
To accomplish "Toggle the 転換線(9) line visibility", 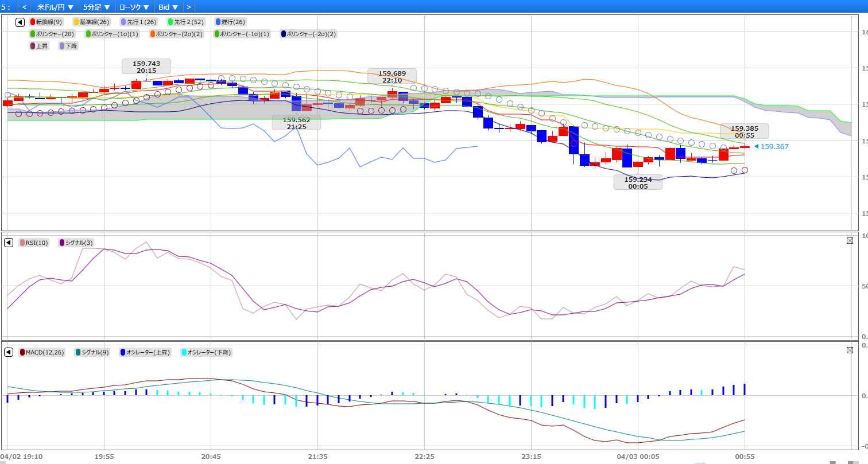I will click(46, 22).
